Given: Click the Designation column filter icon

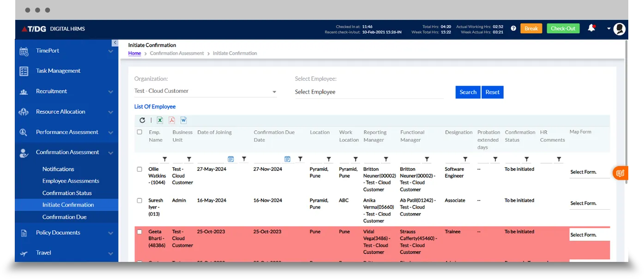Looking at the screenshot, I should click(x=465, y=159).
